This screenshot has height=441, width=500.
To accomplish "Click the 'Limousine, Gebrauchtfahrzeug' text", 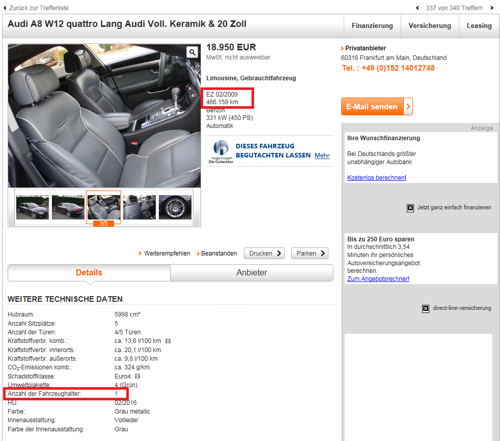I will (251, 78).
